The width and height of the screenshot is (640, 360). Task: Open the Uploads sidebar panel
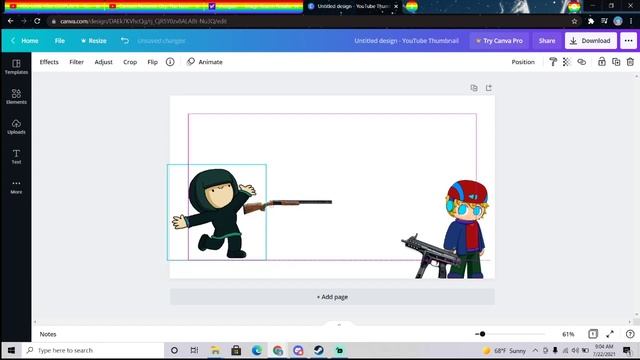point(16,127)
